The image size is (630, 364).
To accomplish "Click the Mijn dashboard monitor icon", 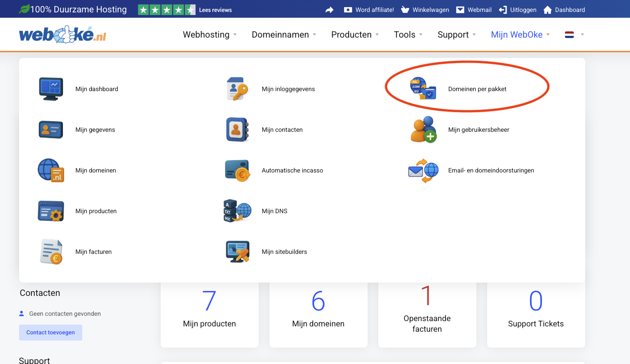I will tap(51, 89).
